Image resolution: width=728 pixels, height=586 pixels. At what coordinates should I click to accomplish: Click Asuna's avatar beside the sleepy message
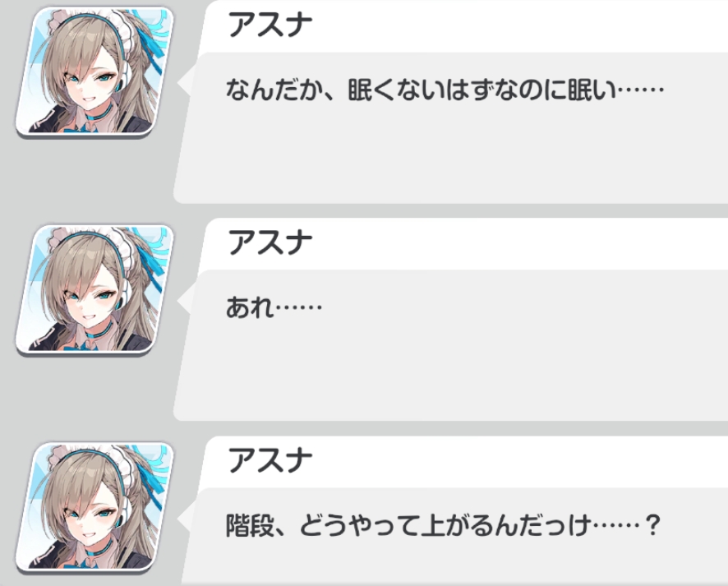(94, 72)
